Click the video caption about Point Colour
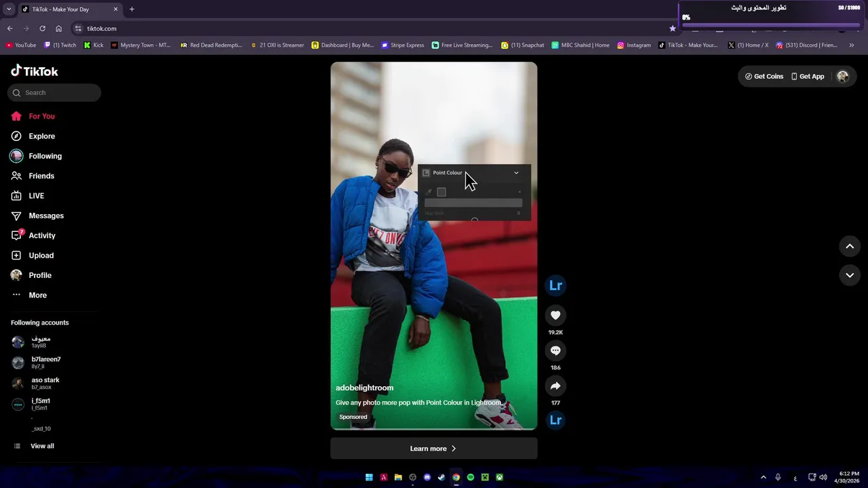 click(418, 403)
